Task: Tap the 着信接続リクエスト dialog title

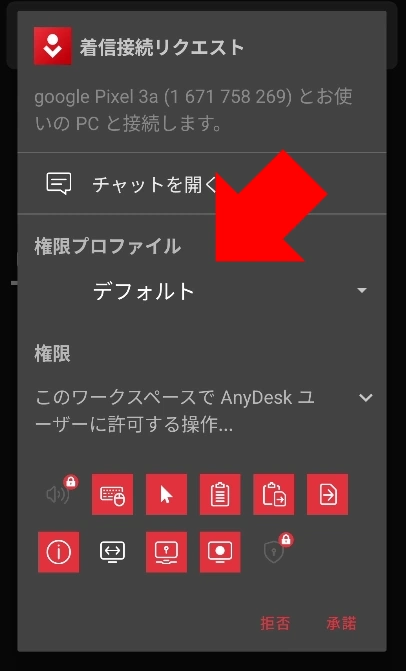Action: click(x=162, y=47)
